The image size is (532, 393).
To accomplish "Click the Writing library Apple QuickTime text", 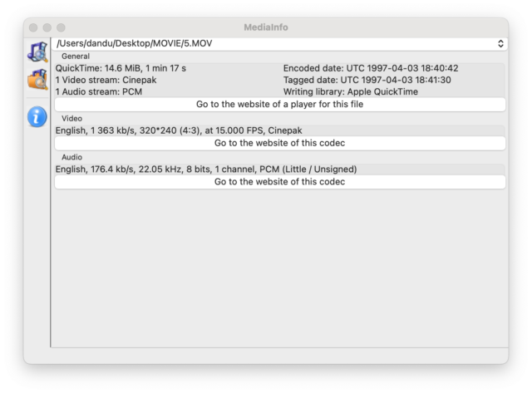I will [x=351, y=92].
